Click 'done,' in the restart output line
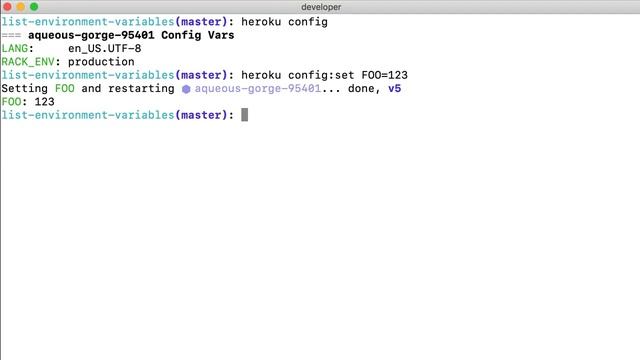The image size is (640, 360). [364, 89]
